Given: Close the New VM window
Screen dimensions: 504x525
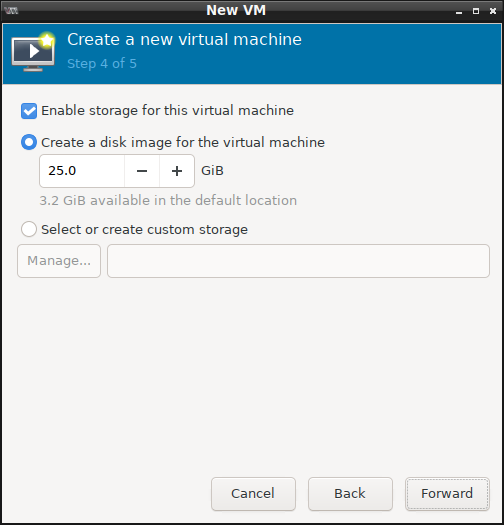Looking at the screenshot, I should coord(493,11).
